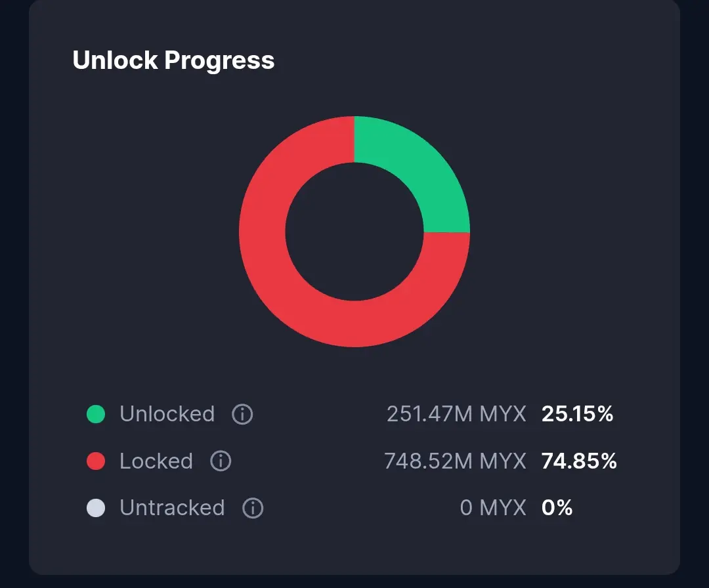Click the 25.15% unlocked percentage
The image size is (709, 588).
coord(578,414)
